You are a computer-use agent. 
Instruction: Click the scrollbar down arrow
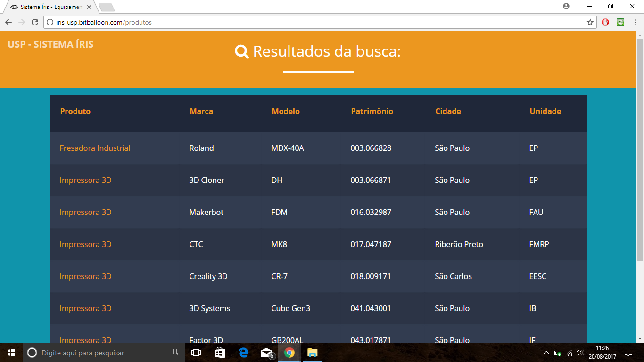coord(640,338)
